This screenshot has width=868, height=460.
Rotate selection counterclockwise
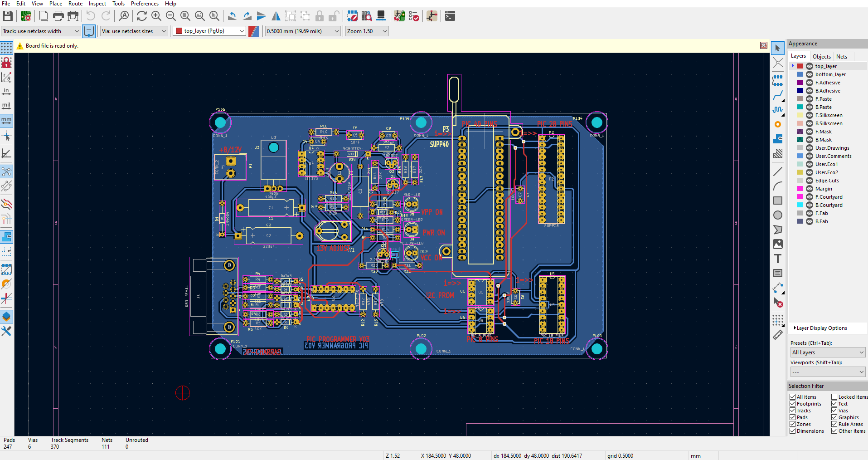pyautogui.click(x=232, y=16)
